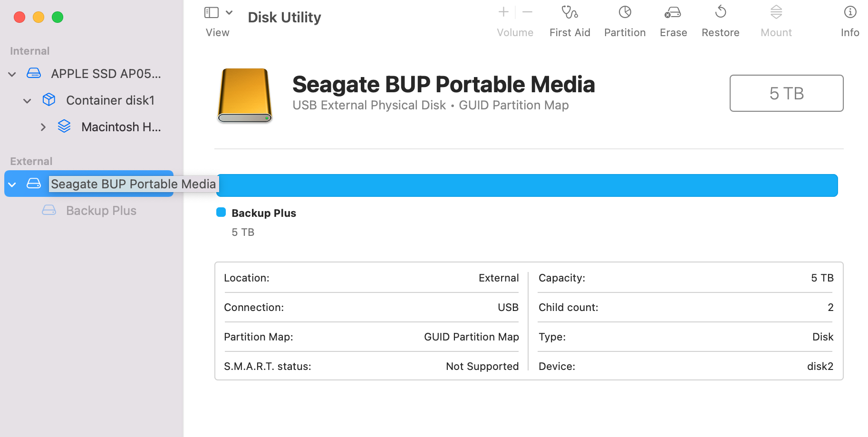Click the blue Backup Plus legend swatch
Image resolution: width=868 pixels, height=437 pixels.
pyautogui.click(x=221, y=213)
